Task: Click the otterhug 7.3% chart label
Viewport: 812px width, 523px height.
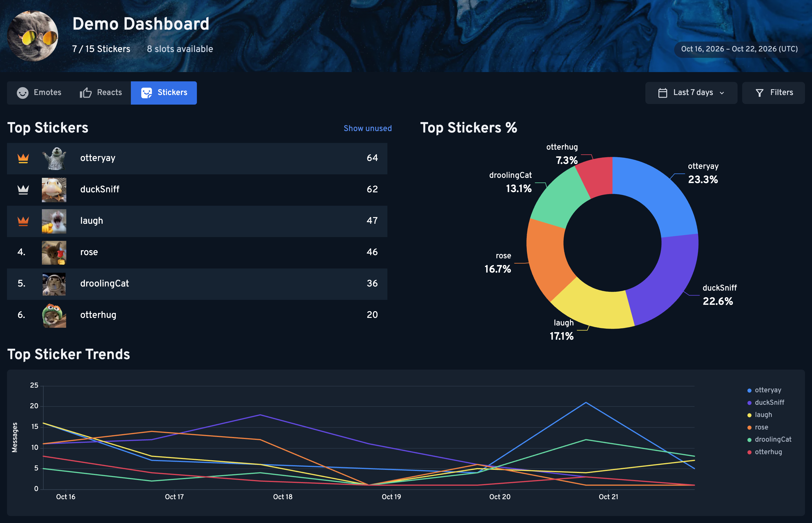Action: [562, 154]
